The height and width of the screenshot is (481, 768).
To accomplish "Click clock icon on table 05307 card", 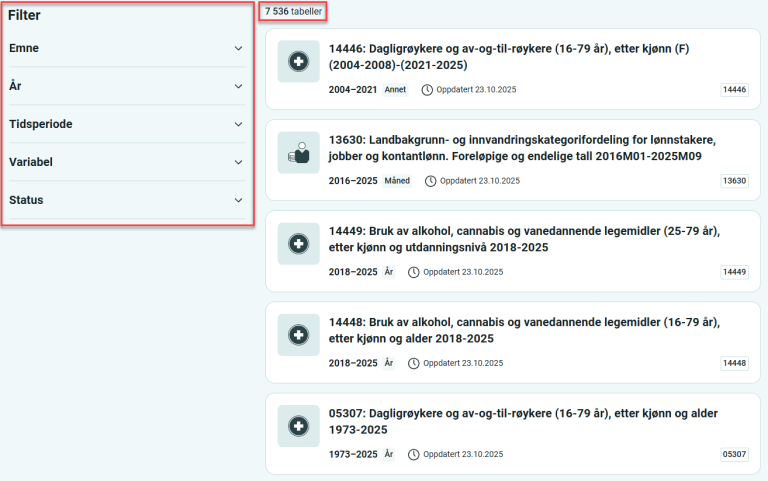I will click(414, 454).
